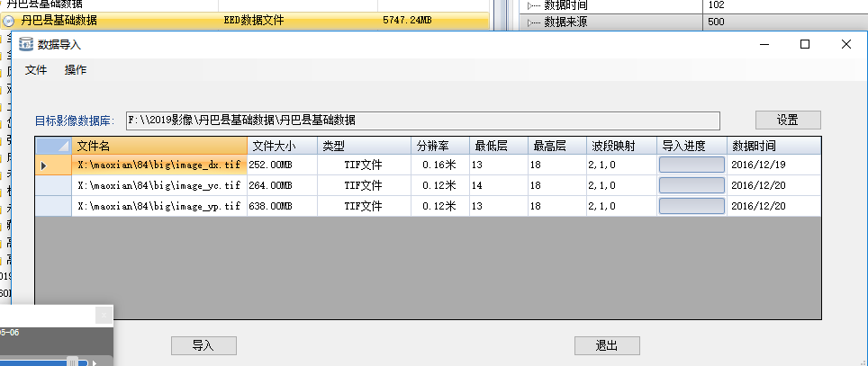Open the 文件 menu
Viewport: 868px width, 366px height.
coord(36,70)
